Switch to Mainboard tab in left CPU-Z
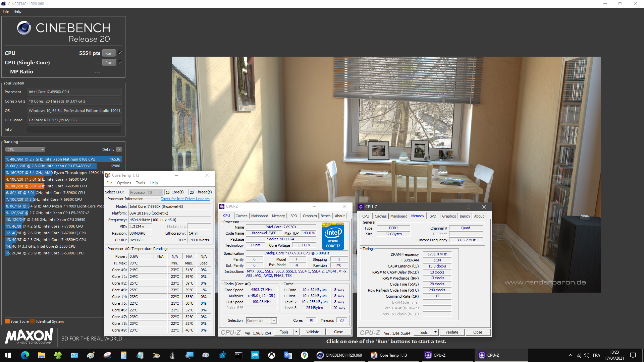 point(260,216)
